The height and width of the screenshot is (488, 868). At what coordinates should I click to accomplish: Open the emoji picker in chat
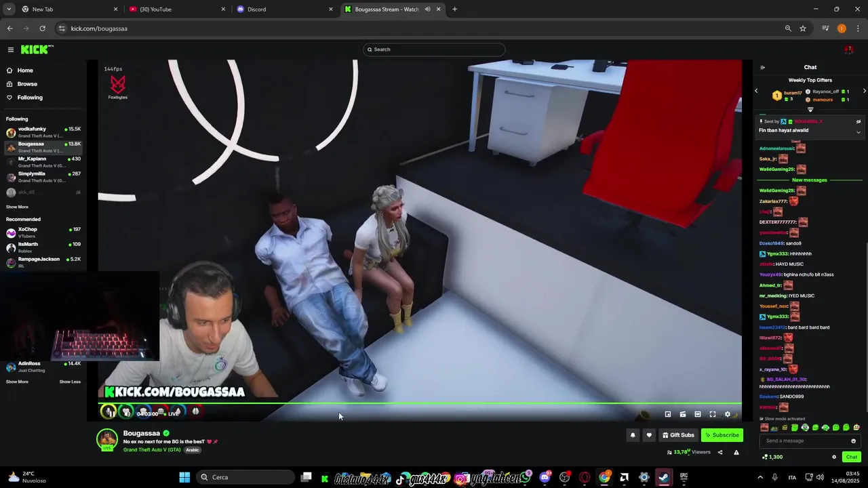(853, 441)
